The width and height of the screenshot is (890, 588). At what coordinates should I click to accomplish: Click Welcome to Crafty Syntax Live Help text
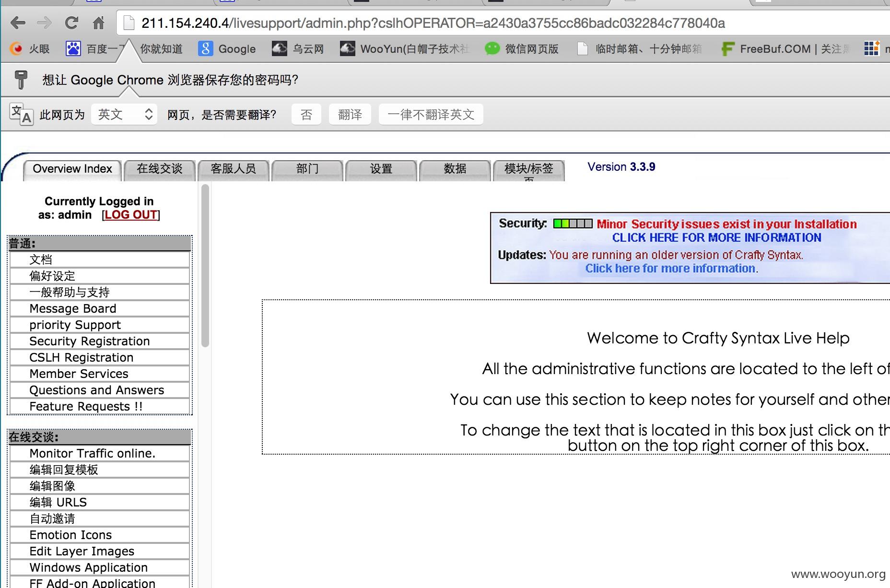(718, 339)
